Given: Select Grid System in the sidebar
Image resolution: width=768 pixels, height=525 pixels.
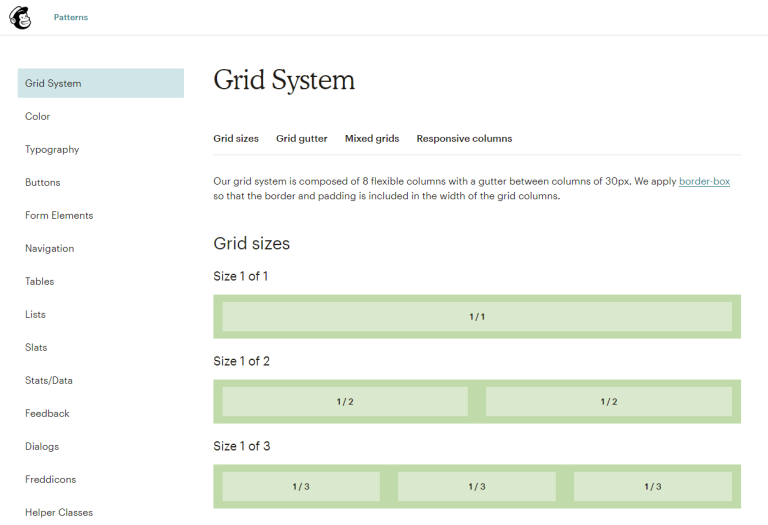Looking at the screenshot, I should click(101, 83).
